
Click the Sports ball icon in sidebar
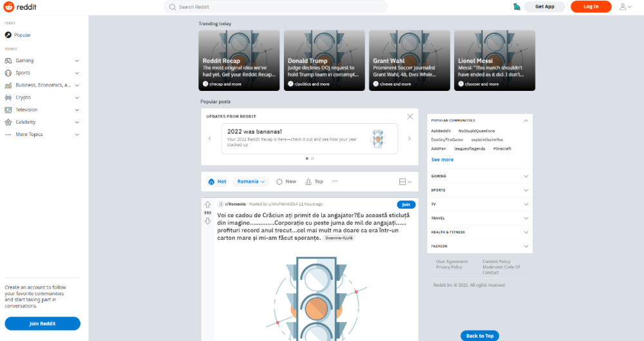tap(8, 73)
